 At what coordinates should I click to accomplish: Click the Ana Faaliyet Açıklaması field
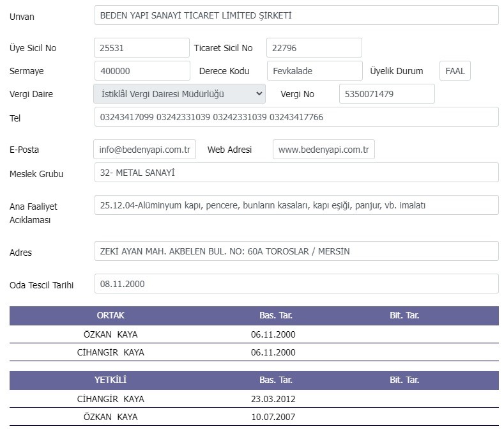pyautogui.click(x=296, y=205)
